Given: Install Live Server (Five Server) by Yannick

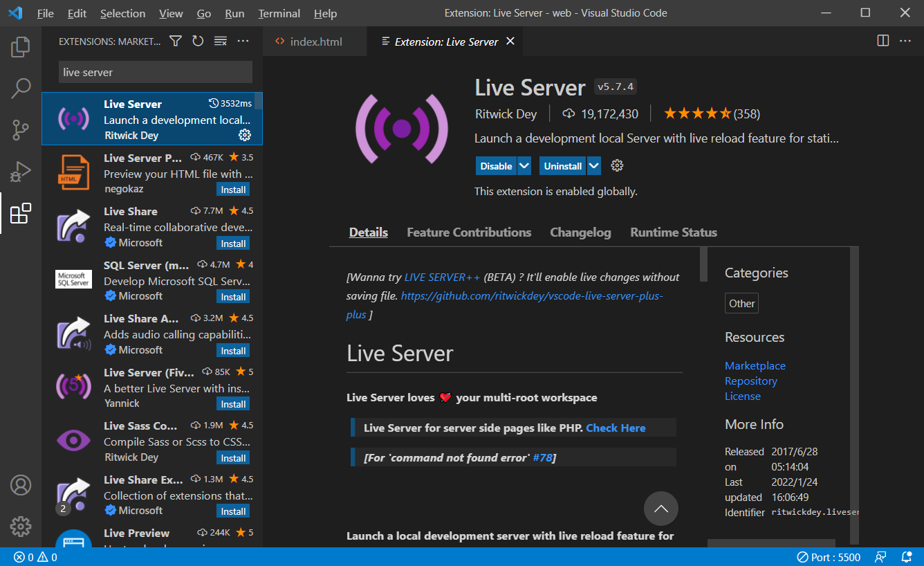Looking at the screenshot, I should point(233,404).
